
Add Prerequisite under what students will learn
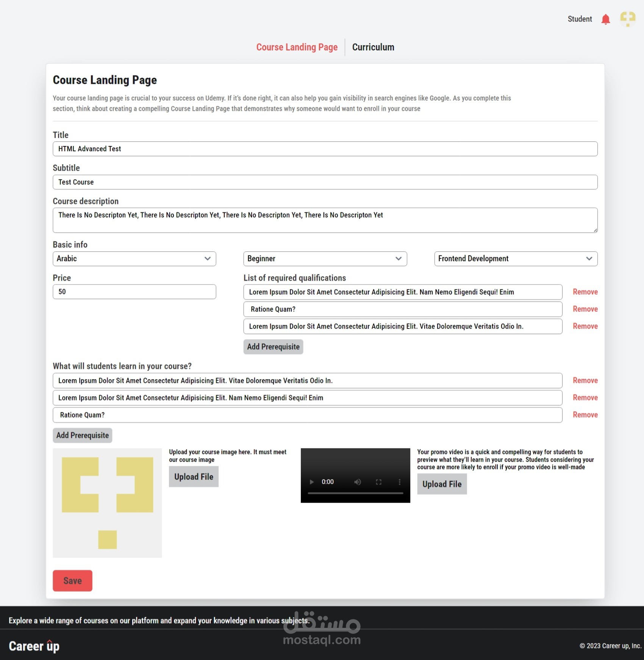click(x=83, y=435)
